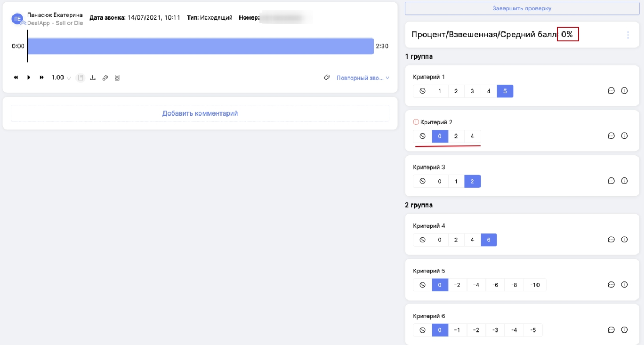The image size is (644, 345).
Task: Select score -6 for Критерий 5
Action: (495, 285)
